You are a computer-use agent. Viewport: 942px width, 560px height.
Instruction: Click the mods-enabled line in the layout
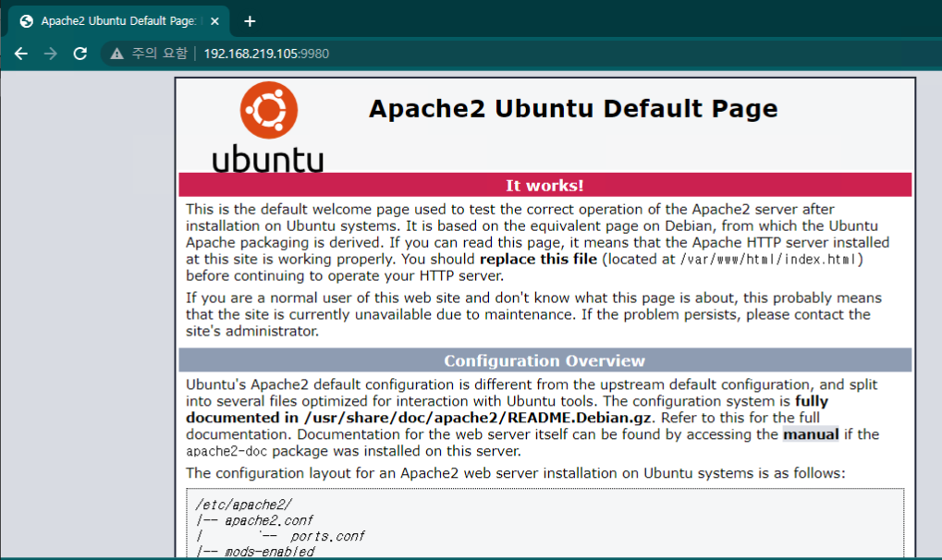click(x=269, y=551)
